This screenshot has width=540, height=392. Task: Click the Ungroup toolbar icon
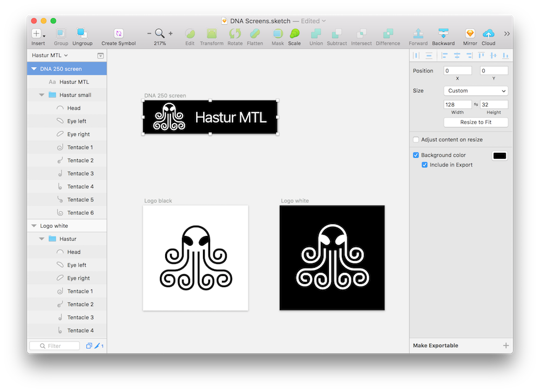click(x=82, y=34)
